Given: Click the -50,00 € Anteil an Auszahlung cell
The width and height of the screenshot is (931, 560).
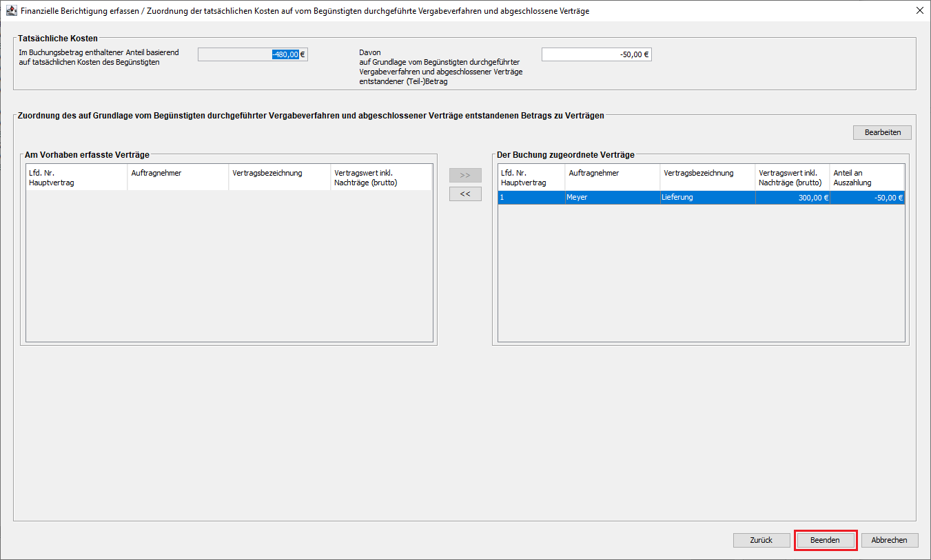Looking at the screenshot, I should click(x=867, y=198).
